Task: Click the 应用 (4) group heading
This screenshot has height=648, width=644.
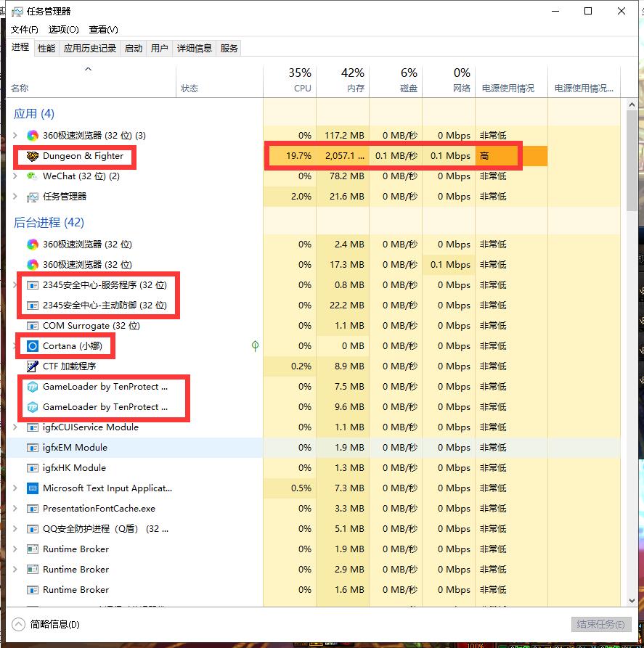Action: click(x=34, y=114)
